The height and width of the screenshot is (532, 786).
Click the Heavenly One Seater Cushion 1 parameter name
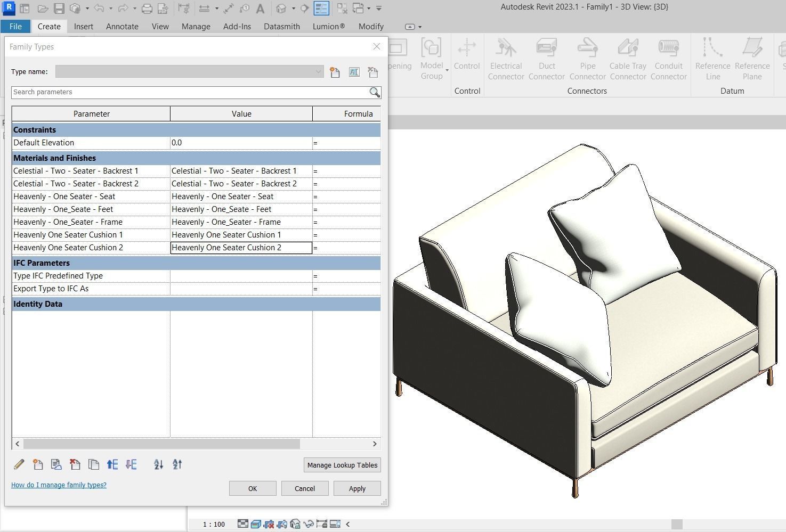pos(68,235)
